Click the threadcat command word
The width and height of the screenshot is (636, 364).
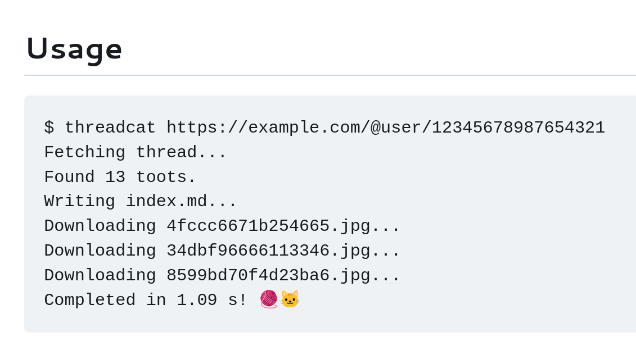click(x=110, y=128)
